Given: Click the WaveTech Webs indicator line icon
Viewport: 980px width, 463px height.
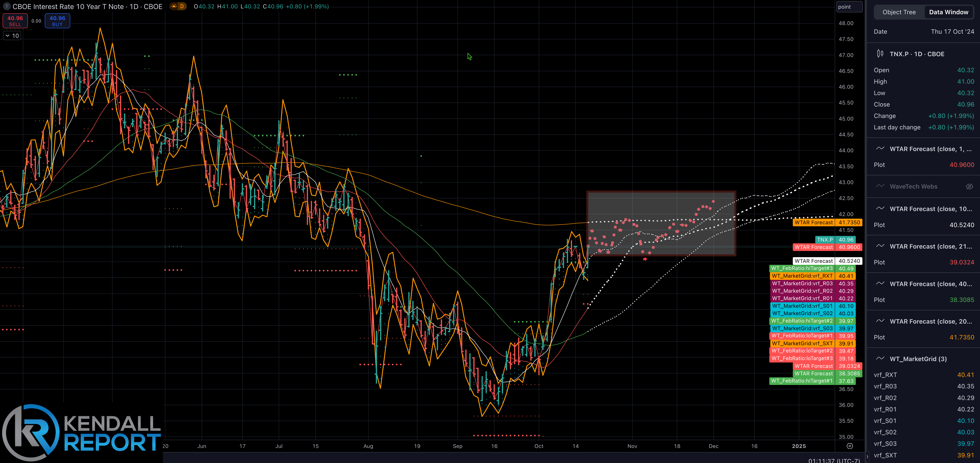Looking at the screenshot, I should (880, 186).
